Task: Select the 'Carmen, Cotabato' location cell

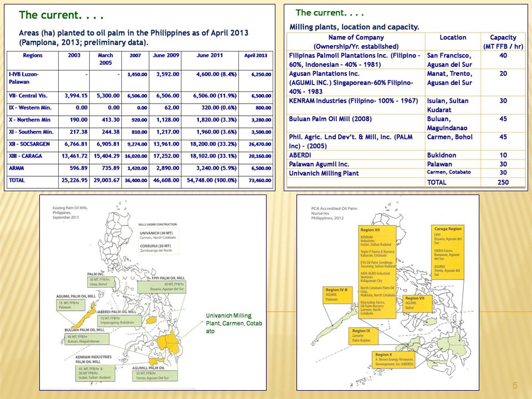Action: point(448,172)
